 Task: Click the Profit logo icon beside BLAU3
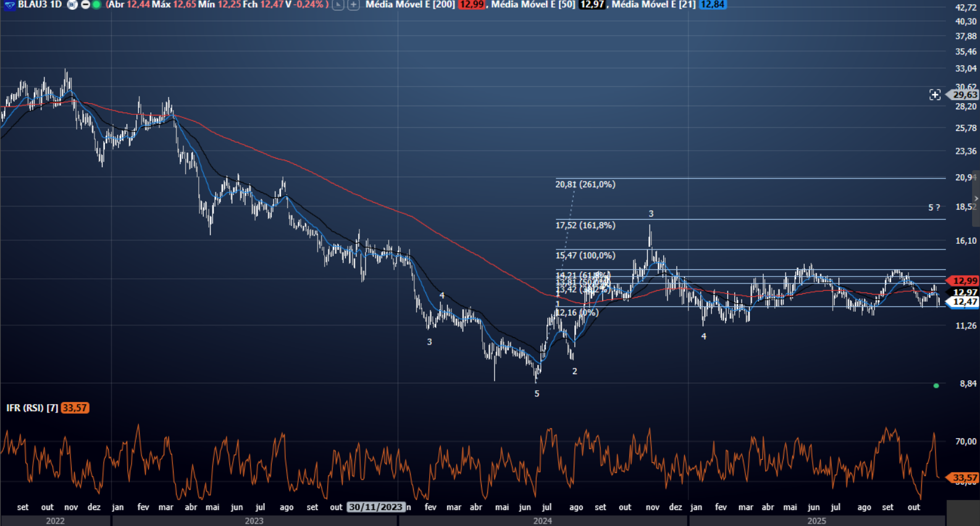(9, 4)
